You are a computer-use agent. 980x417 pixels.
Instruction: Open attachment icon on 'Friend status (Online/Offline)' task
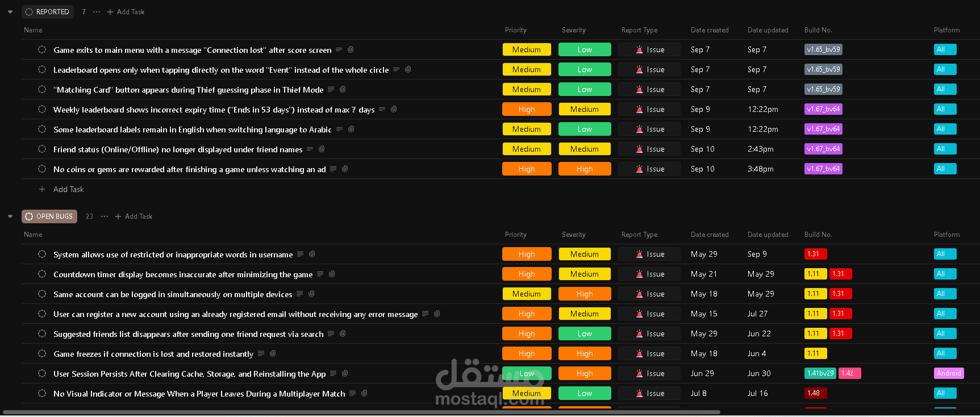(322, 149)
